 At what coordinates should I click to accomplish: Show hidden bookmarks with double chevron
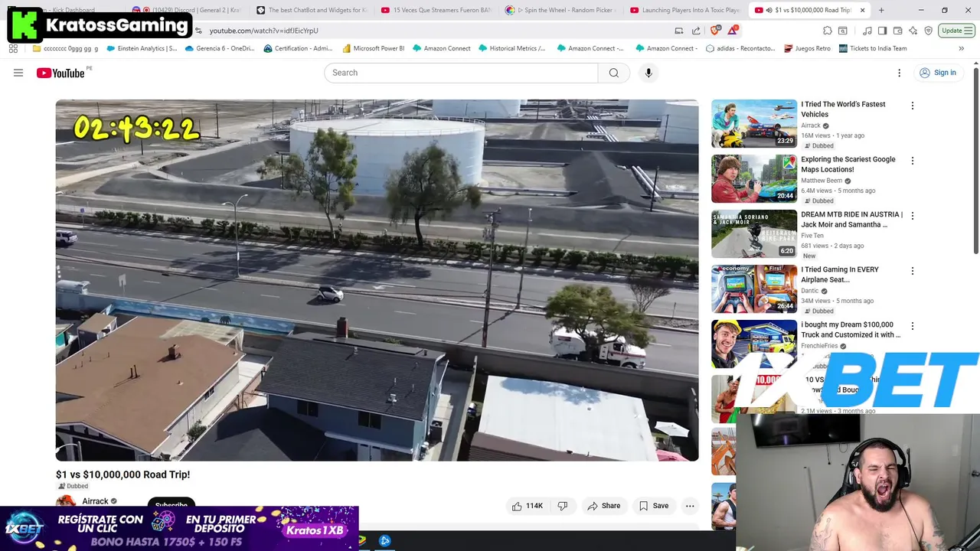click(x=962, y=48)
